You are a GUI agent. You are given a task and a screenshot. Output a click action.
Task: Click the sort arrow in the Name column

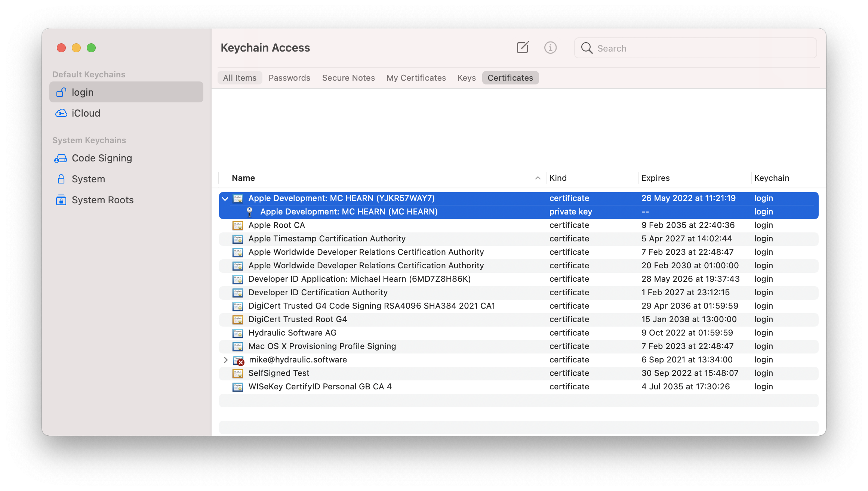coord(538,178)
